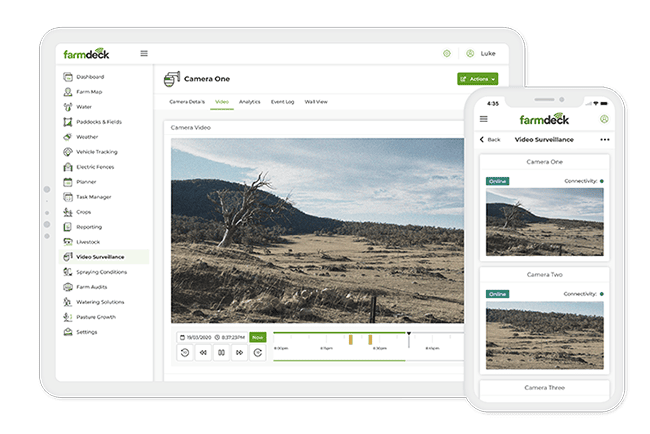Select the Electric Fences icon
Image resolution: width=650 pixels, height=434 pixels.
pos(68,167)
